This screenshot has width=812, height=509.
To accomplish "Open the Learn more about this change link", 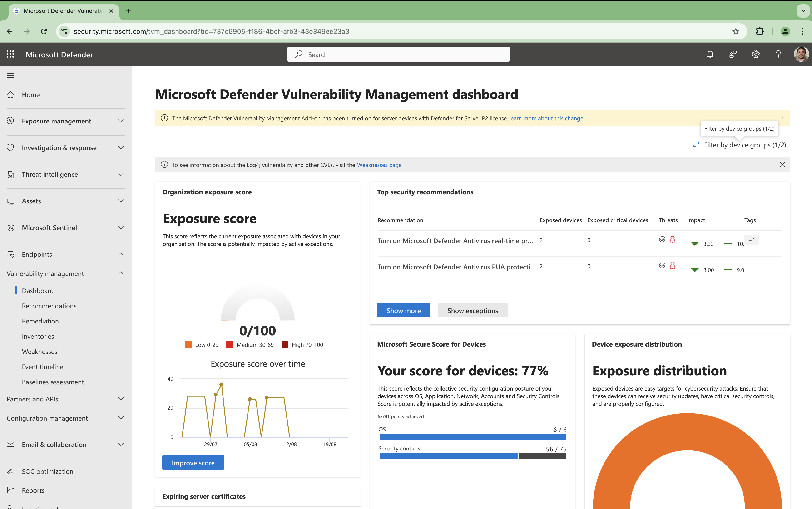I will (x=546, y=118).
